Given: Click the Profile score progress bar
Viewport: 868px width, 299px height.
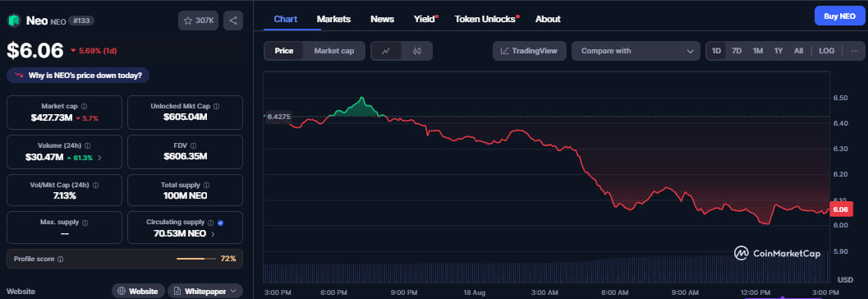Looking at the screenshot, I should click(196, 259).
